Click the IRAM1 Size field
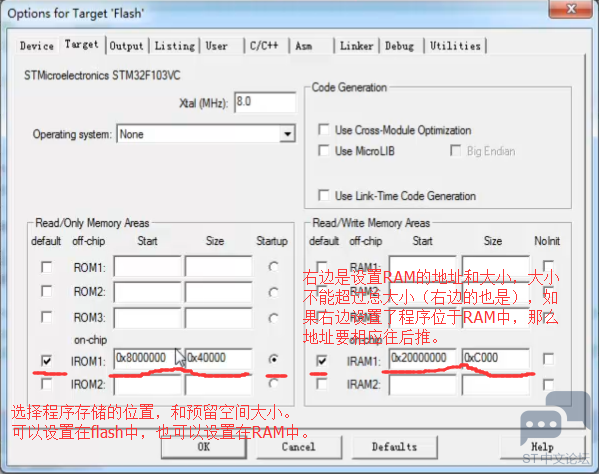The image size is (599, 474). (x=495, y=358)
